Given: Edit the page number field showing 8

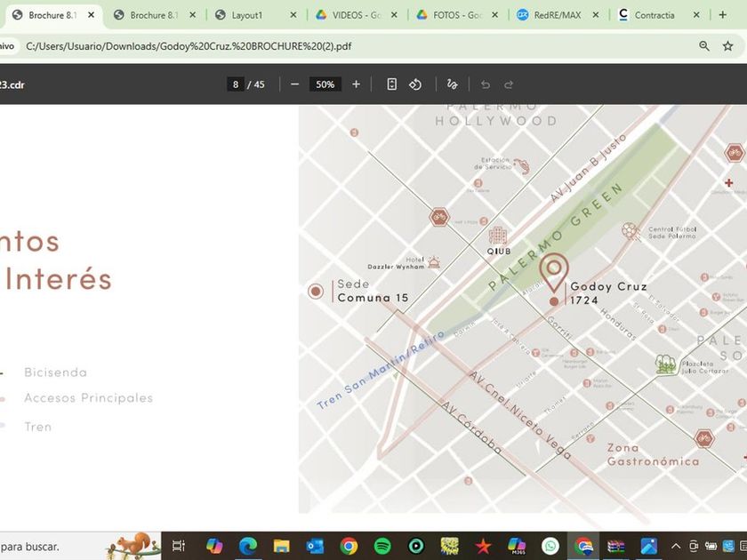Looking at the screenshot, I should pos(236,84).
